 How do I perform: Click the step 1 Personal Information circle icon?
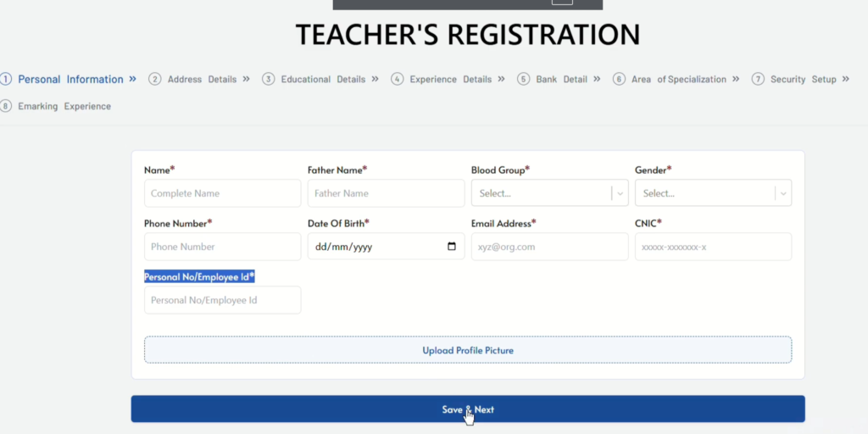6,80
